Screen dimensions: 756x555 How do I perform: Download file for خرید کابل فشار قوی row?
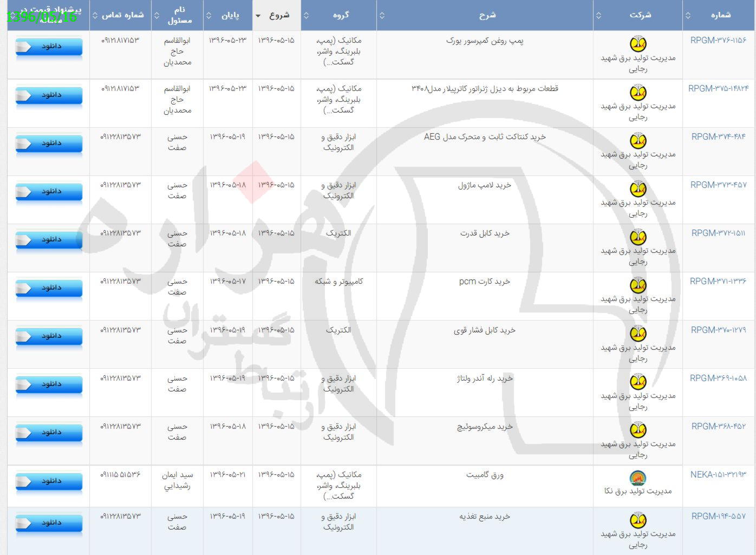[x=49, y=336]
